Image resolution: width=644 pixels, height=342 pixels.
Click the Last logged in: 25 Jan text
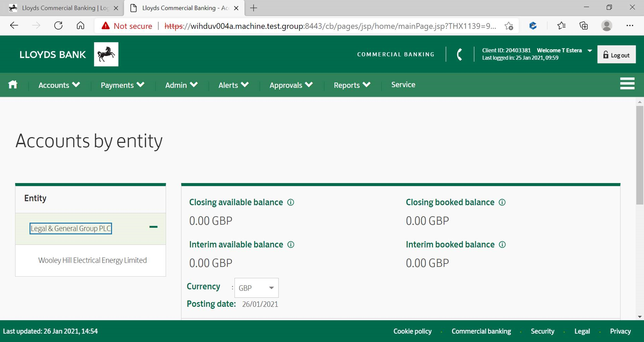click(x=520, y=58)
